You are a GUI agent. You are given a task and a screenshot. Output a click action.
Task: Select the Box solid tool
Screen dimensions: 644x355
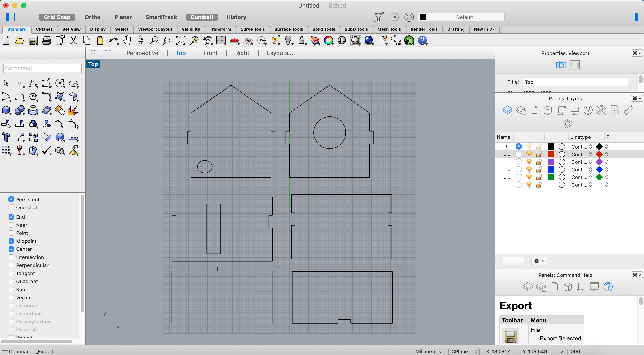click(x=6, y=110)
